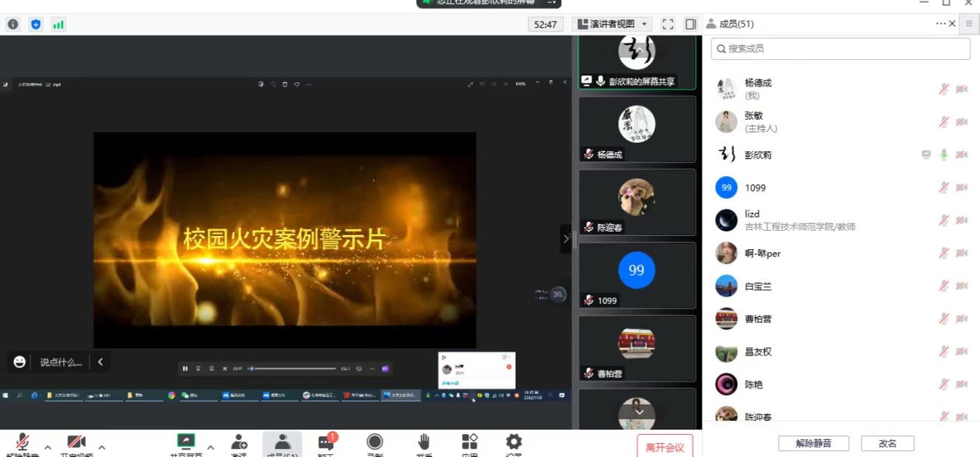Click the Invite (邀请) icon
This screenshot has width=980, height=457.
239,444
